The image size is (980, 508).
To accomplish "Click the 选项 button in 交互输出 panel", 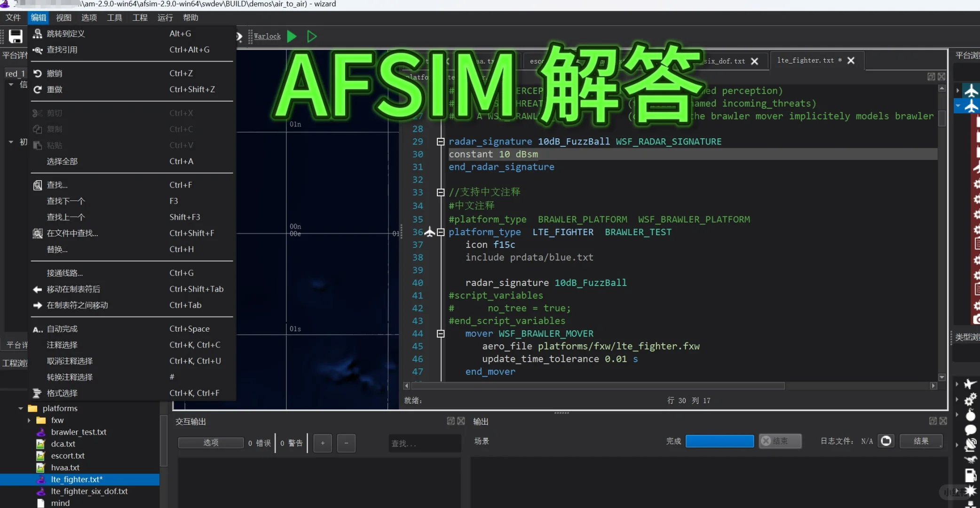I will pyautogui.click(x=210, y=443).
